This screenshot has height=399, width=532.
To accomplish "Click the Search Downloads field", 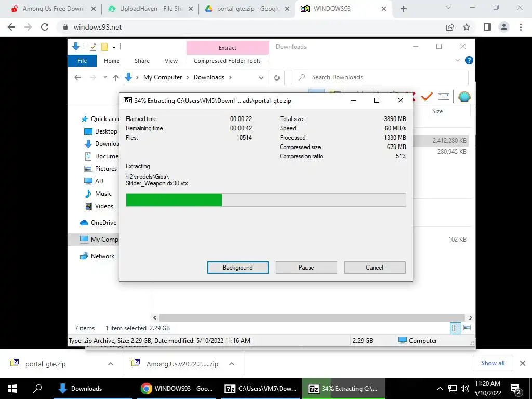I will tap(380, 77).
